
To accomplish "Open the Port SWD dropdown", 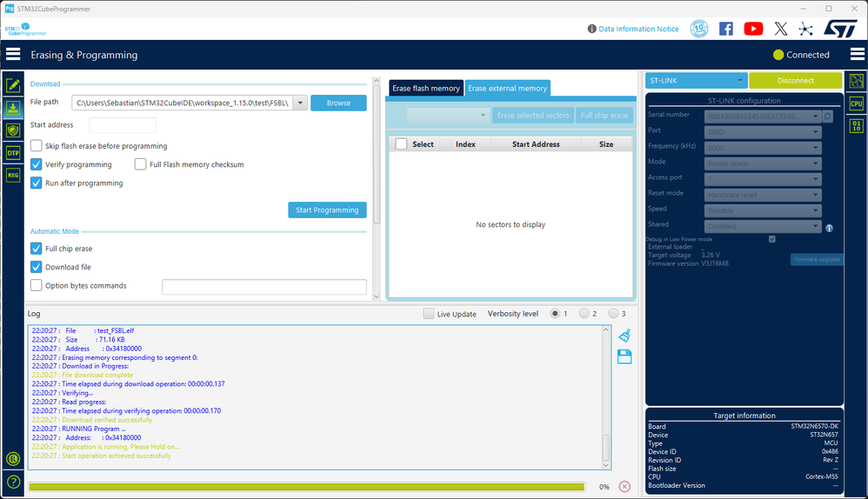I will pyautogui.click(x=763, y=132).
